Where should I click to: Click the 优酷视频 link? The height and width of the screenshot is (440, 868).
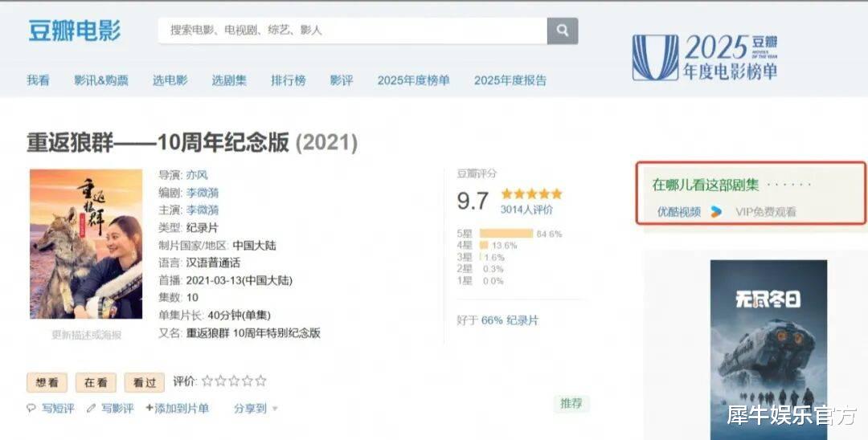[679, 212]
